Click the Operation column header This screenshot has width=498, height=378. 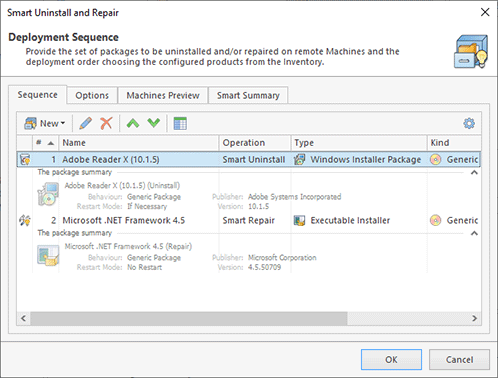255,143
